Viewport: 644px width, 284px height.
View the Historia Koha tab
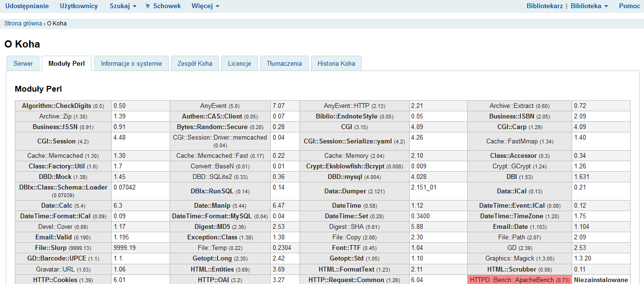336,63
